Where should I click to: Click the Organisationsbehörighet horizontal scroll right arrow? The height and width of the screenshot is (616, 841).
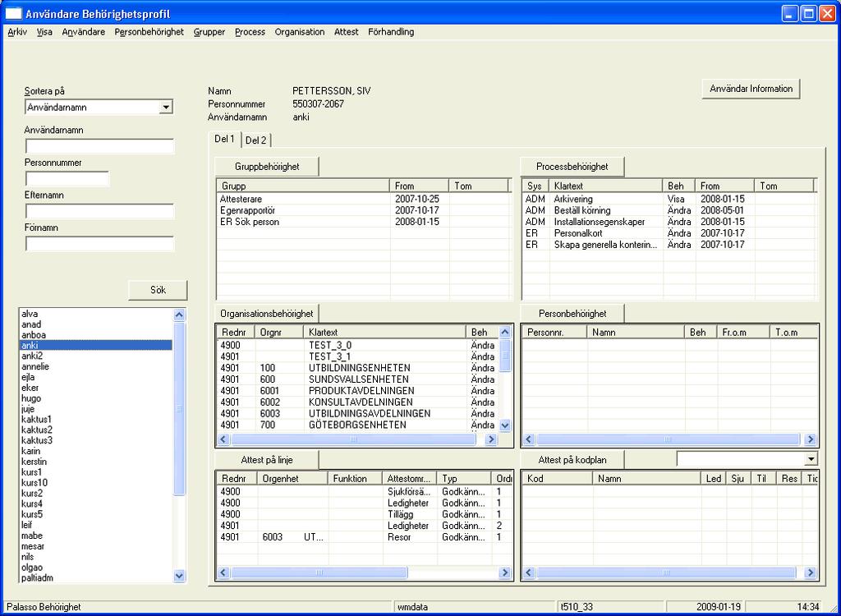pyautogui.click(x=490, y=439)
